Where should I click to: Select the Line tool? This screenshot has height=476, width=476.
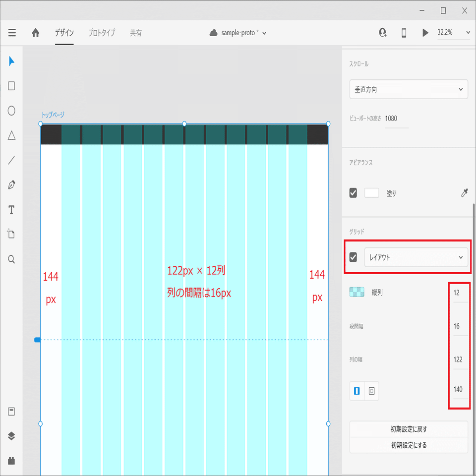(11, 160)
